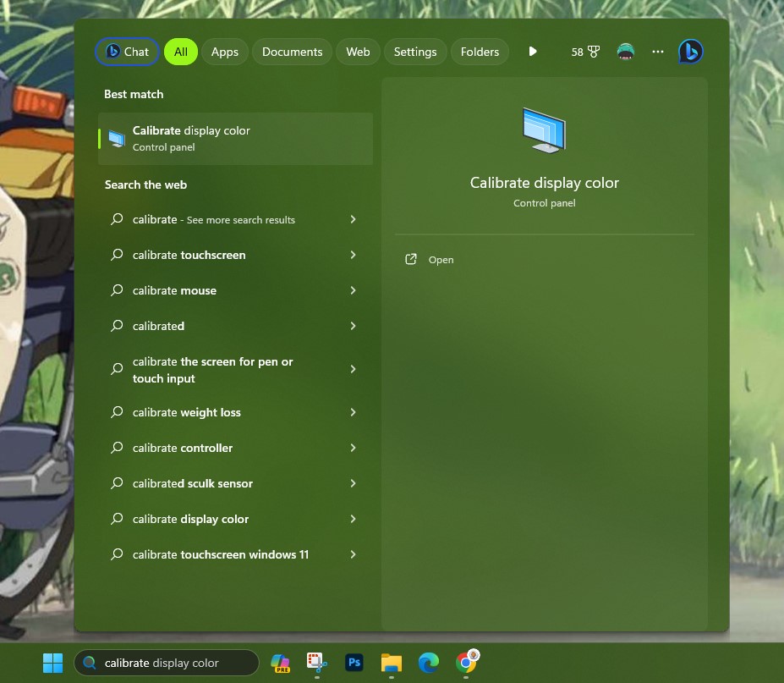
Task: Open File Explorer from the taskbar
Action: (391, 663)
